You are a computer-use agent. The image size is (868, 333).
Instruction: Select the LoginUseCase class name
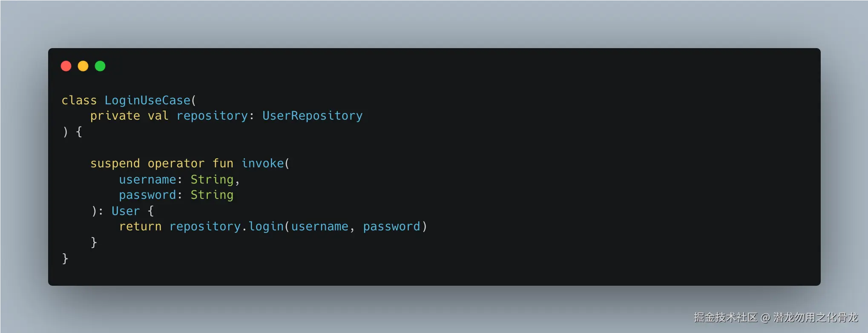pyautogui.click(x=147, y=100)
